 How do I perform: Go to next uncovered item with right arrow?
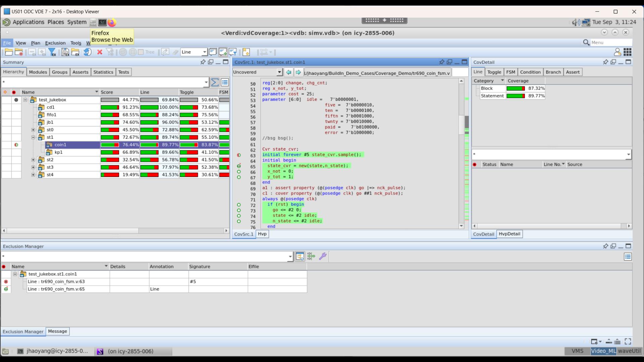click(298, 72)
